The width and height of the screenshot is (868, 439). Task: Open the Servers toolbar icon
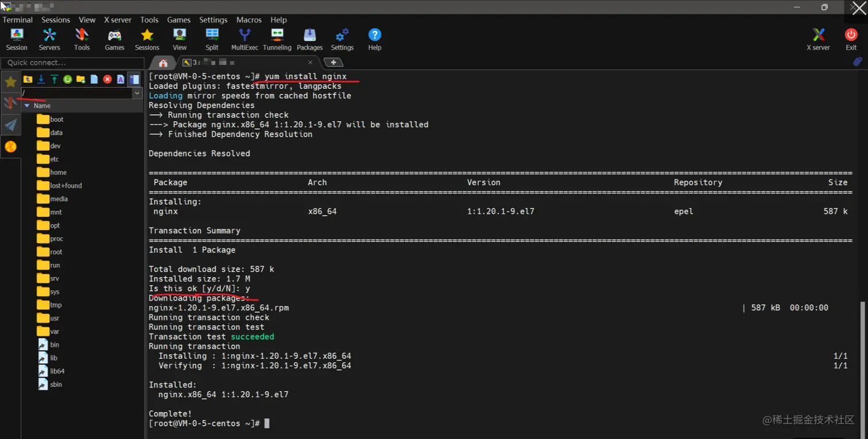coord(49,40)
